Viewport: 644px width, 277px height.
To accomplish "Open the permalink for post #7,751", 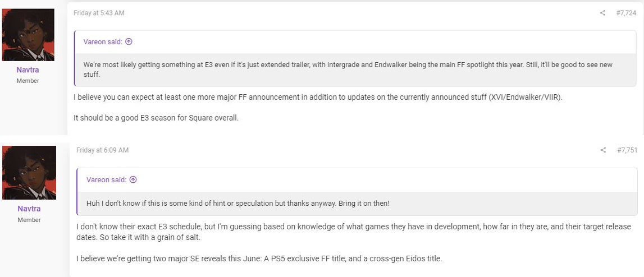I will point(627,150).
